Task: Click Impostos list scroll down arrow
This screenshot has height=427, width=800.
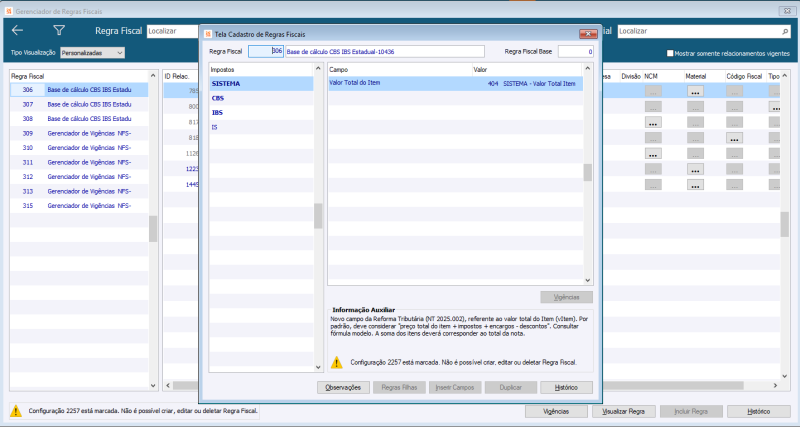Action: [x=318, y=367]
